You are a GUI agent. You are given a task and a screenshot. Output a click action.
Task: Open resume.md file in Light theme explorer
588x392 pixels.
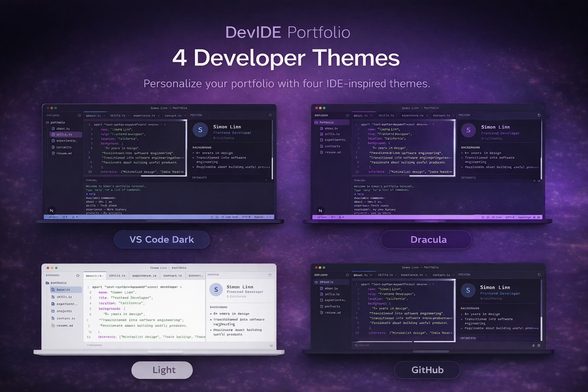coord(64,326)
